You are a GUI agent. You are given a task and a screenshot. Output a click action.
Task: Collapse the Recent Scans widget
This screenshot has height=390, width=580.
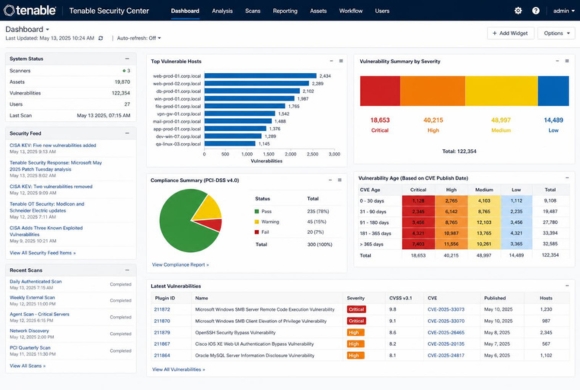127,270
